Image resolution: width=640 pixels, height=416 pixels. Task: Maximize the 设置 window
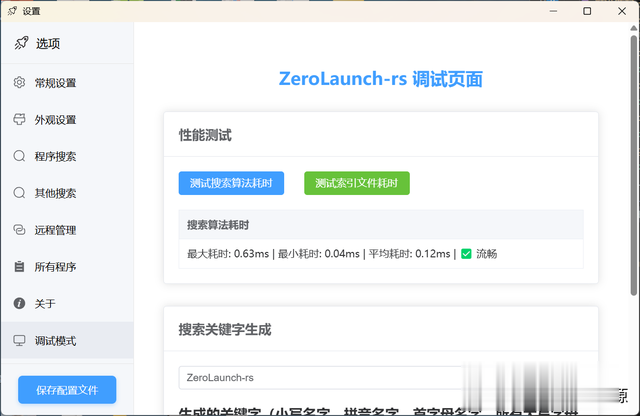tap(587, 11)
